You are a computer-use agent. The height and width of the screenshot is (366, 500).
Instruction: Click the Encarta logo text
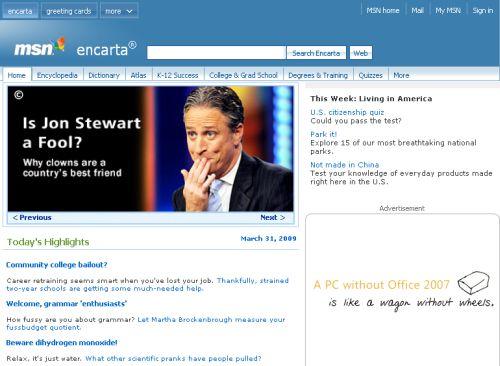coord(106,49)
